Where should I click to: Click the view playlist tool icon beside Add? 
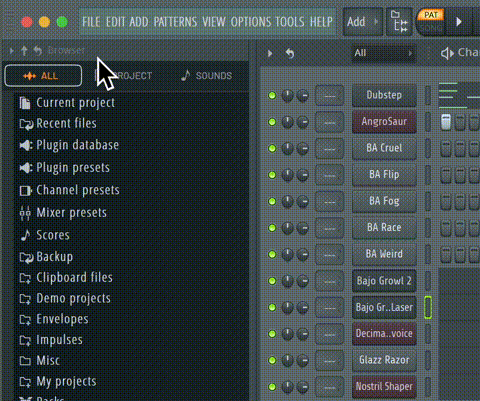[x=399, y=22]
